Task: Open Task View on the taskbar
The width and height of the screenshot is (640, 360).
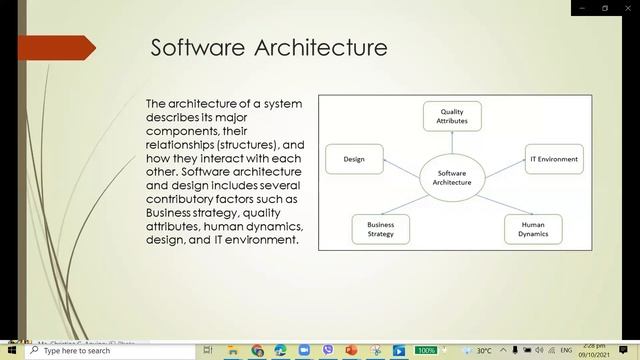Action: 208,350
